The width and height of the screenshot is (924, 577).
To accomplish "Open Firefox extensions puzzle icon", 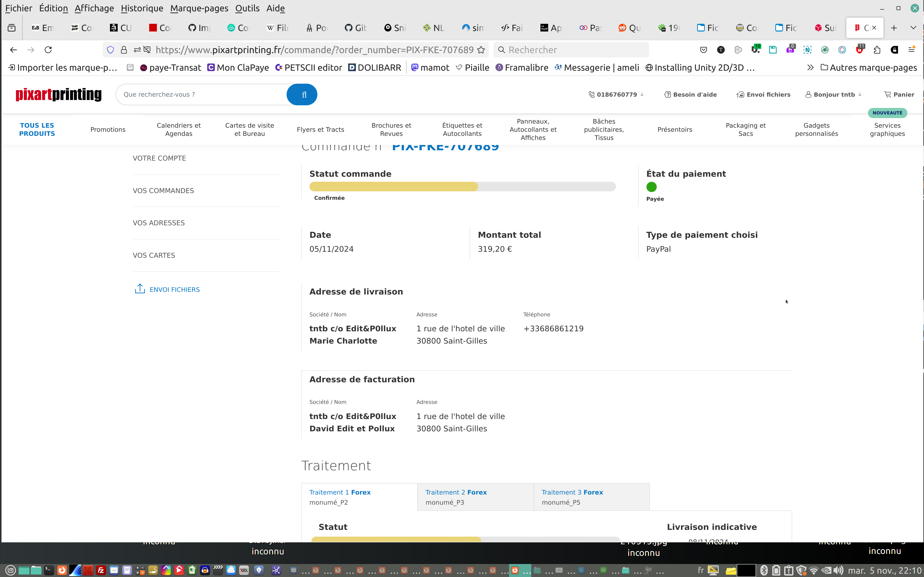I will (877, 50).
